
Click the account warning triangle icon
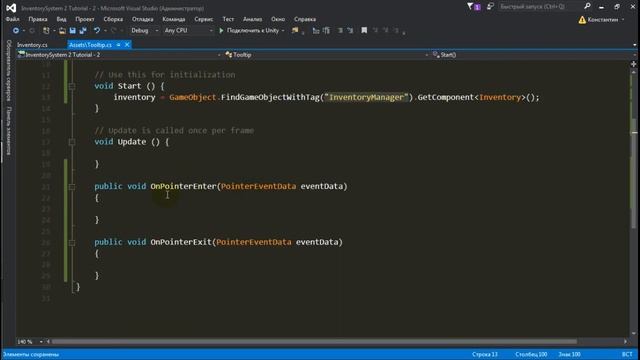point(582,20)
